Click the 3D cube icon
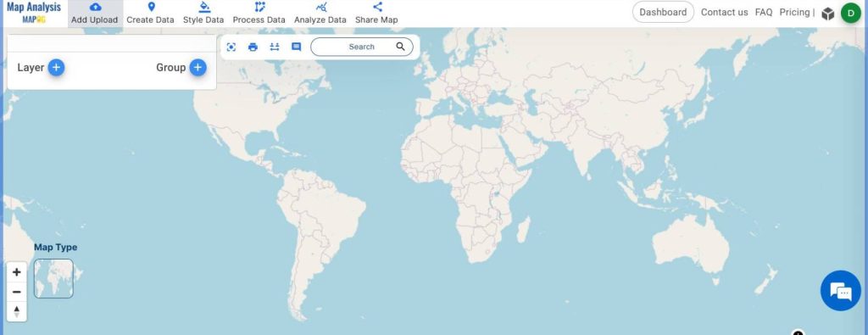Screen dimensions: 868x335 click(827, 14)
